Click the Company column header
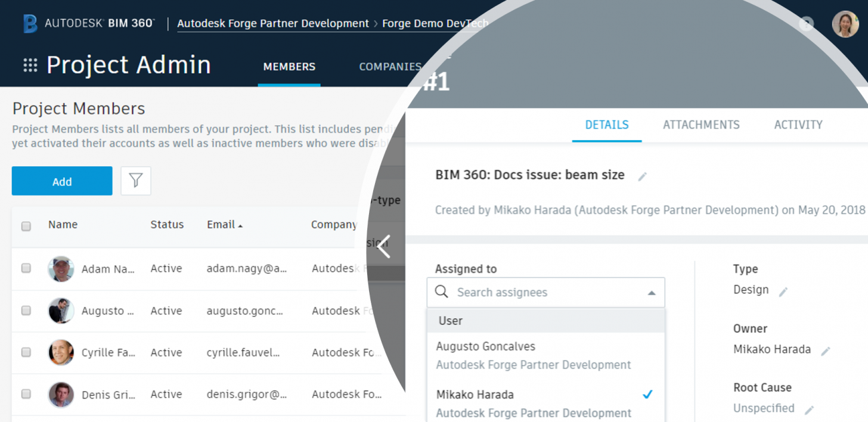Image resolution: width=868 pixels, height=422 pixels. tap(334, 225)
